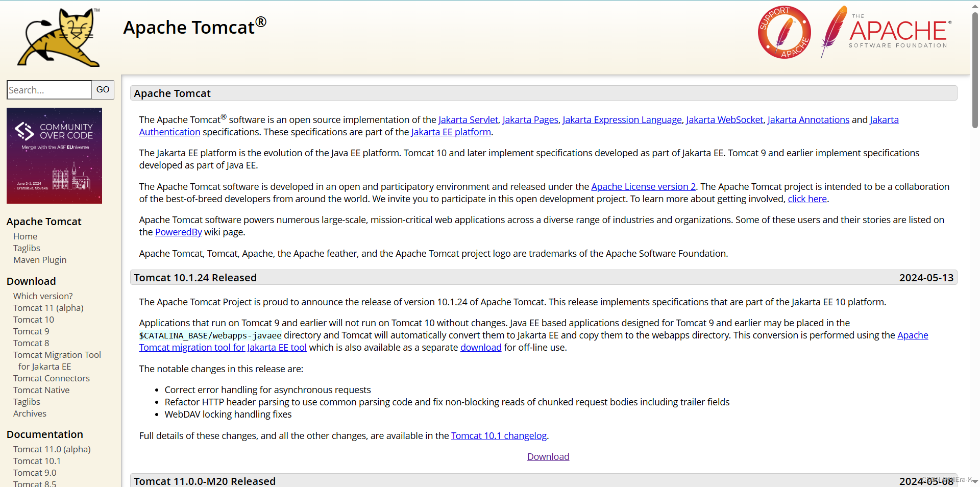This screenshot has width=980, height=487.
Task: Click the Download sidebar heading
Action: click(31, 281)
